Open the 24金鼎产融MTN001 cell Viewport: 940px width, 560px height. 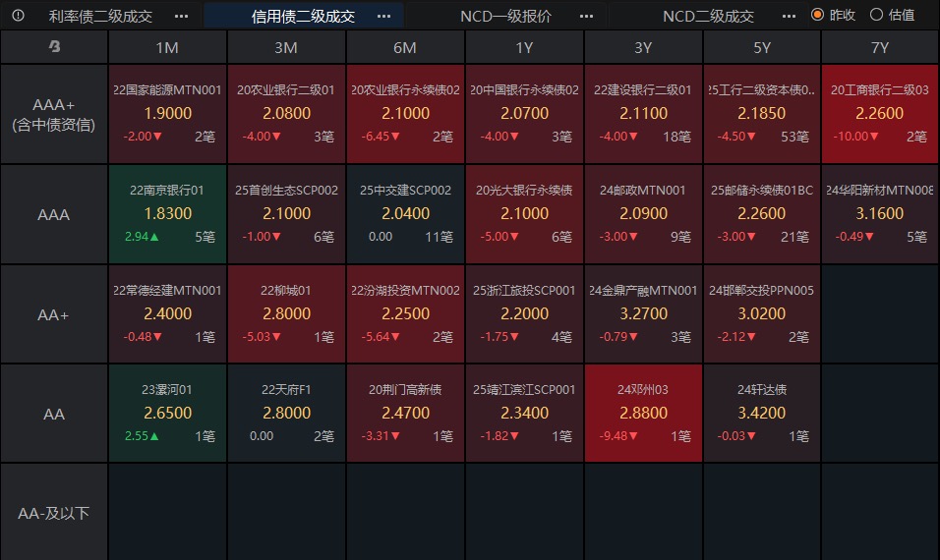pyautogui.click(x=643, y=314)
